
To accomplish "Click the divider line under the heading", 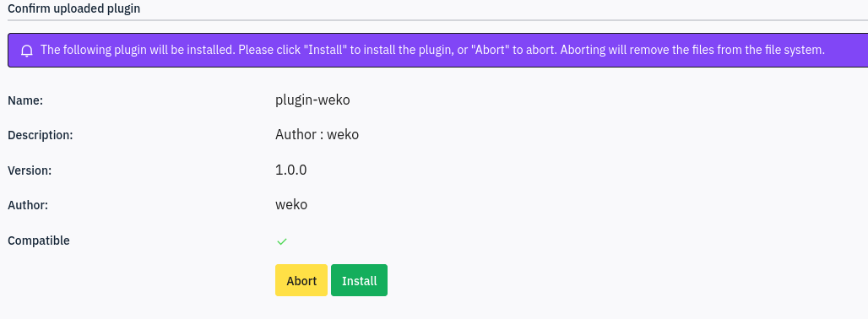I will 437,20.
